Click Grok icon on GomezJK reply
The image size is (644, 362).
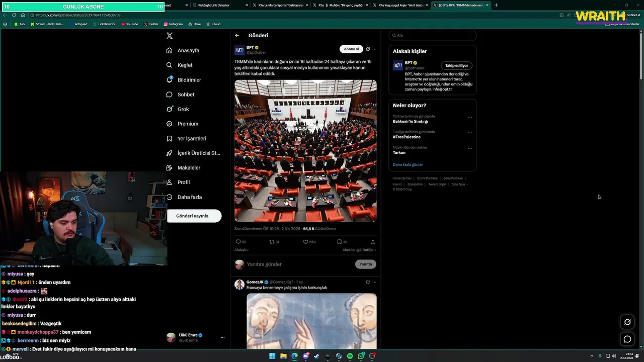coord(368,282)
